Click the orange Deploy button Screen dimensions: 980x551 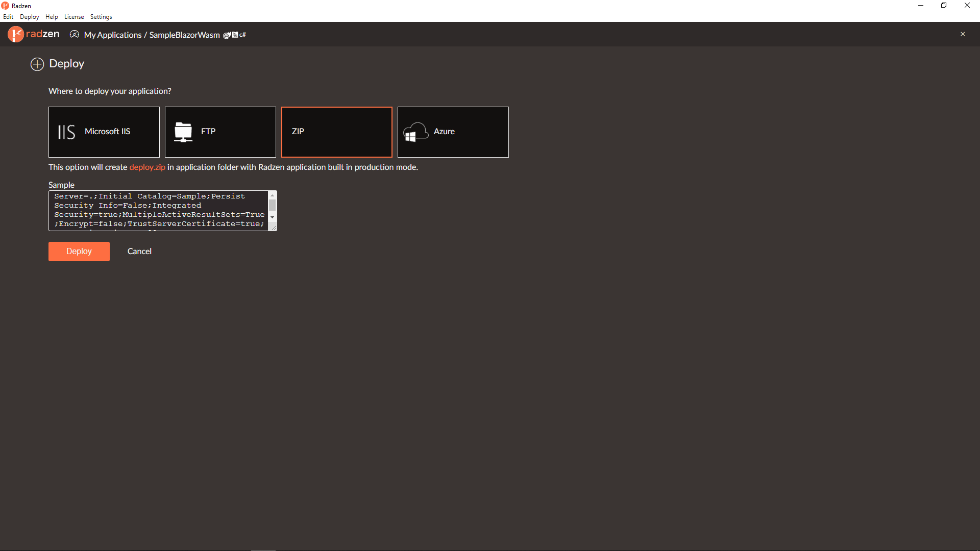pos(79,252)
